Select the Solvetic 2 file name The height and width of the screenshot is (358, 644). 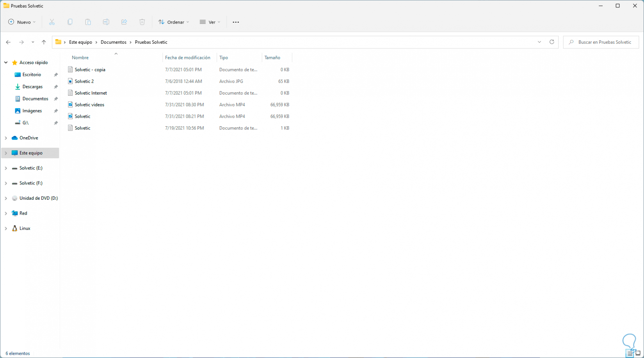[84, 81]
